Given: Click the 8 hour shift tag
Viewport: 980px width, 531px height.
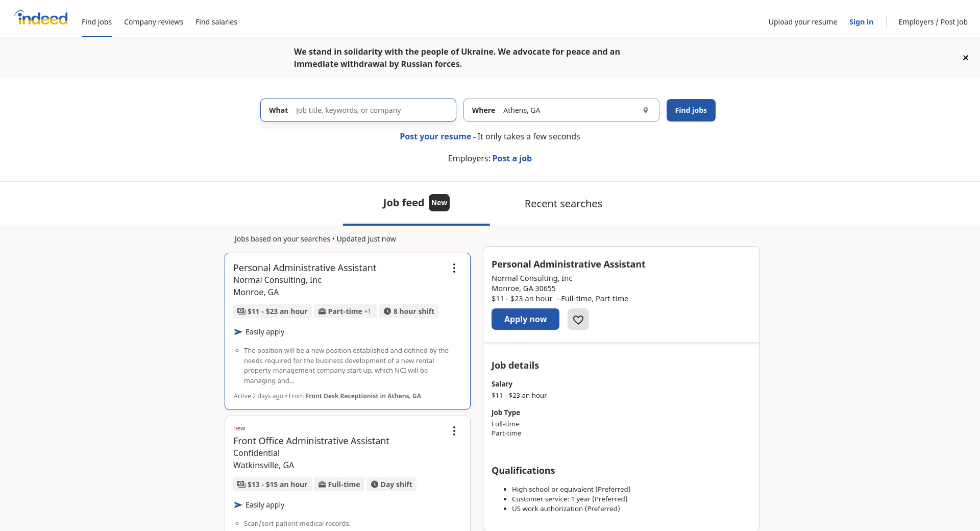Looking at the screenshot, I should point(409,311).
